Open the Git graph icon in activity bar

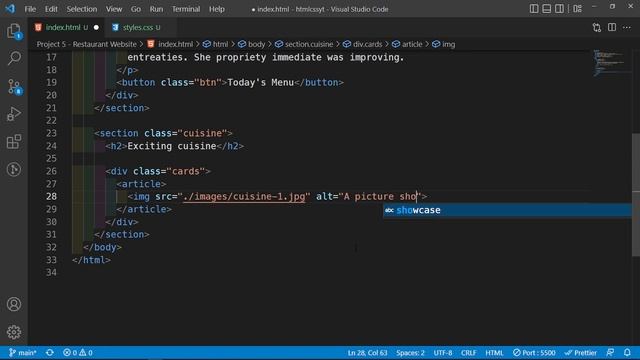tap(14, 169)
